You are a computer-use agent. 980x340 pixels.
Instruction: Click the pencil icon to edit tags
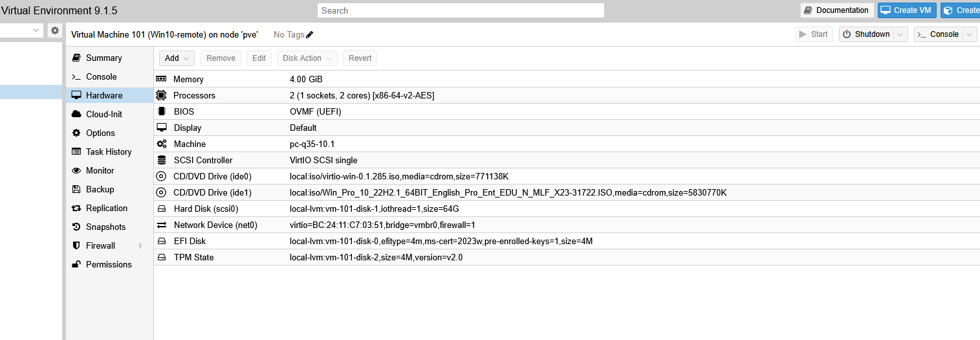tap(310, 35)
